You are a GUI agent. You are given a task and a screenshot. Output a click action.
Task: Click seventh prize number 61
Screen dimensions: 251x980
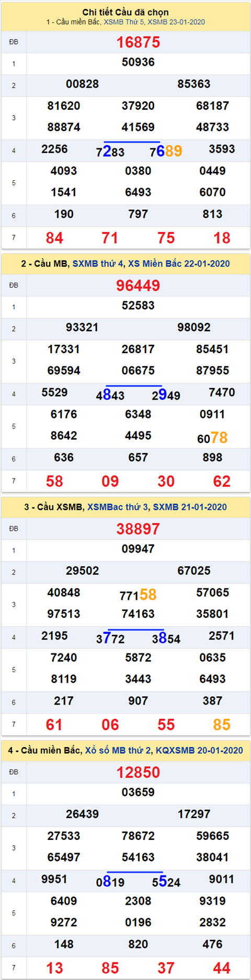click(x=54, y=725)
